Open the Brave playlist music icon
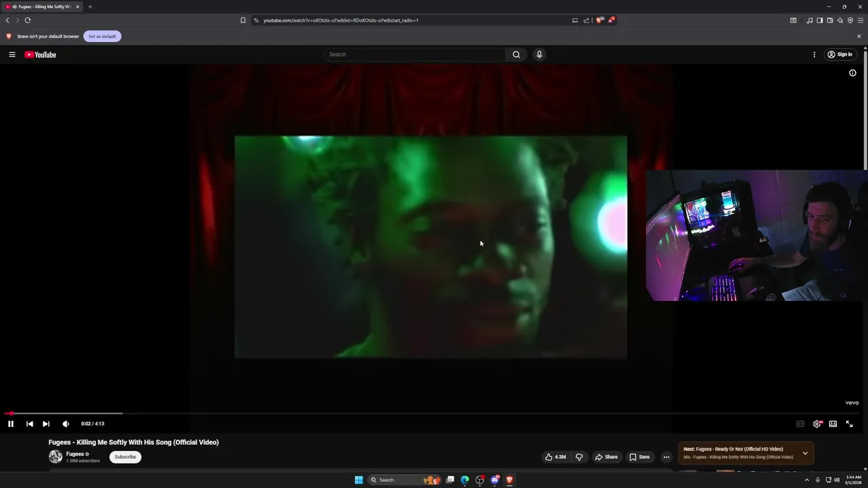 (810, 20)
